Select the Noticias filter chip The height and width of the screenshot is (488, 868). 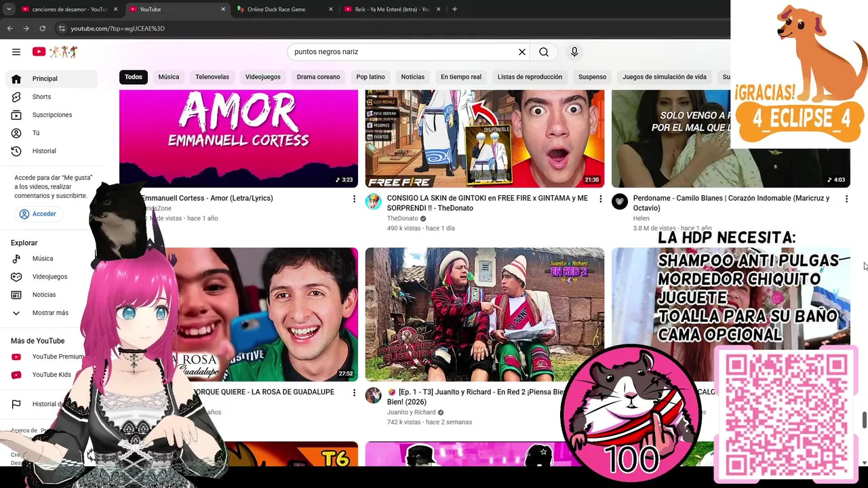tap(412, 77)
